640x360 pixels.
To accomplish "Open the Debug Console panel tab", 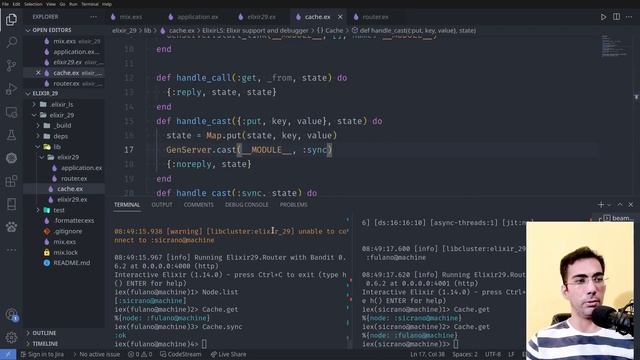I will (247, 204).
